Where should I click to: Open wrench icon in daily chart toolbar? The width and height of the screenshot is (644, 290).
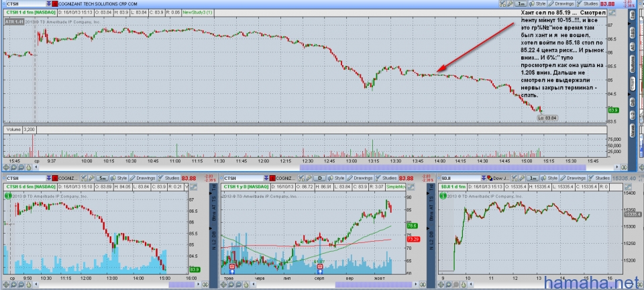[x=309, y=179]
